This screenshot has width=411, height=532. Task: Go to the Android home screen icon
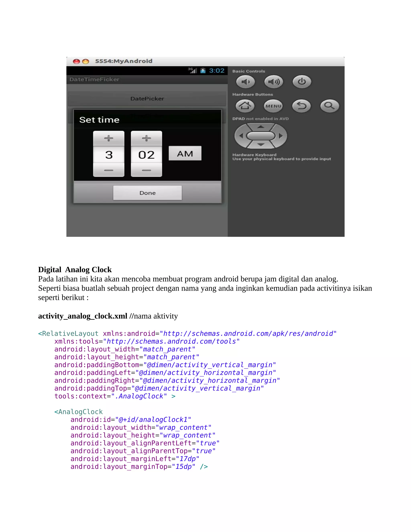point(245,106)
